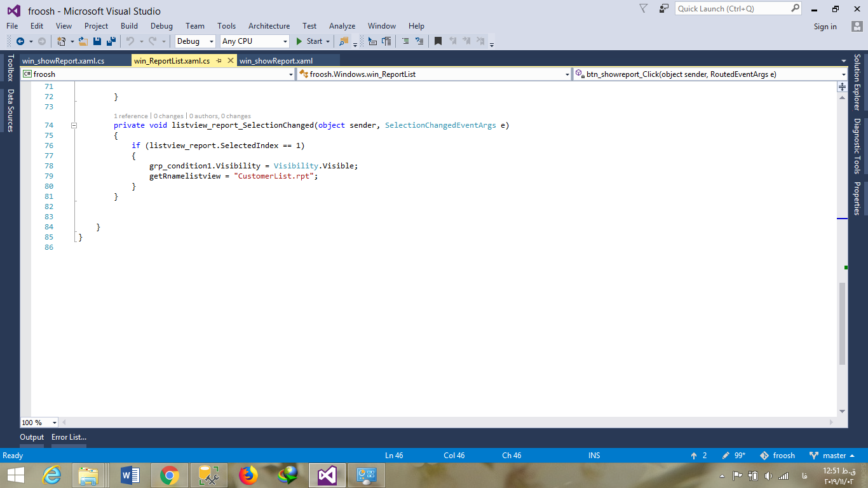The width and height of the screenshot is (868, 488).
Task: Expand the Toolbox side panel
Action: pyautogui.click(x=10, y=68)
